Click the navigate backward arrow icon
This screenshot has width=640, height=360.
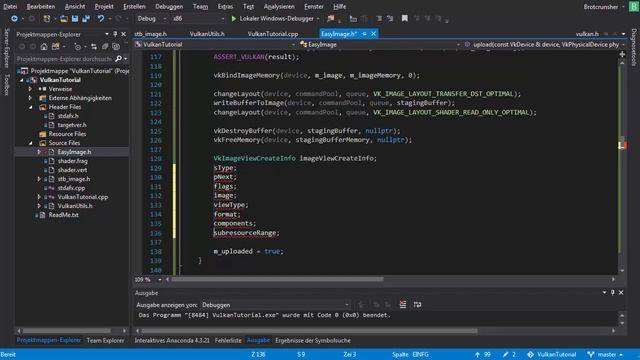coord(14,19)
